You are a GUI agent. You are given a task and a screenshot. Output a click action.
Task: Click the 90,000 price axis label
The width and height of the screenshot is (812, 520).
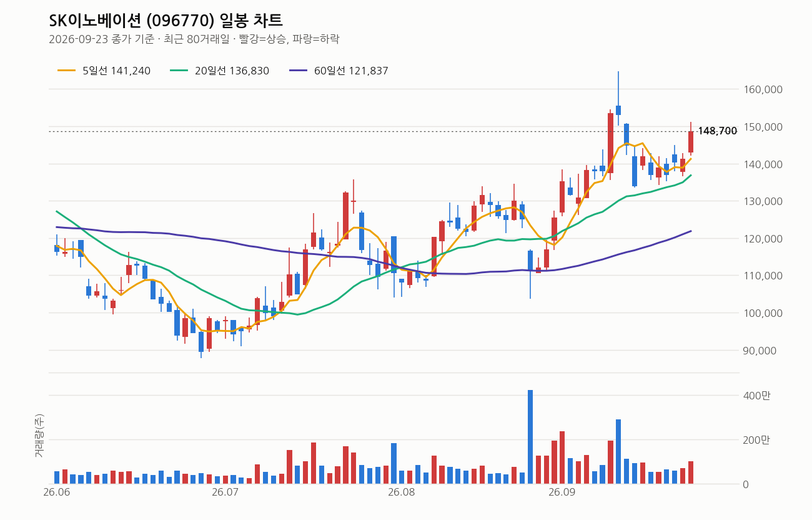pos(760,351)
